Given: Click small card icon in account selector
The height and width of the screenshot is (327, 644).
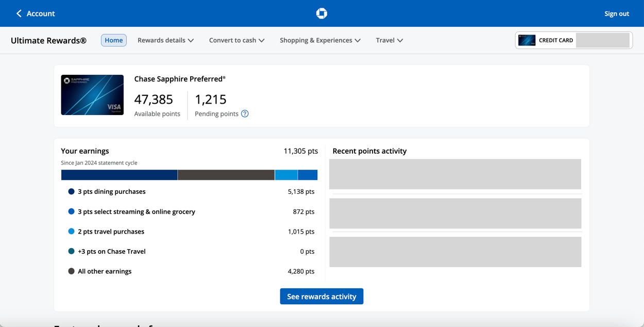Looking at the screenshot, I should (x=527, y=40).
